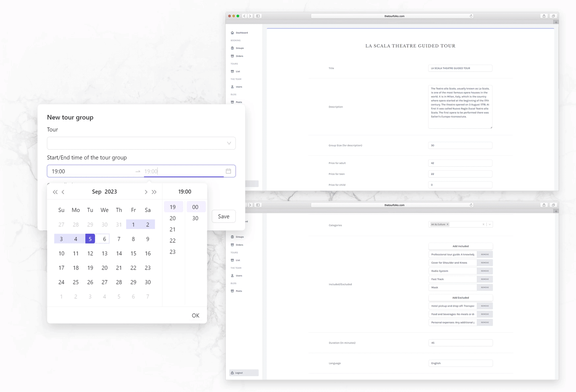This screenshot has height=392, width=576.
Task: Open Orders in top window sidebar
Action: tap(237, 56)
